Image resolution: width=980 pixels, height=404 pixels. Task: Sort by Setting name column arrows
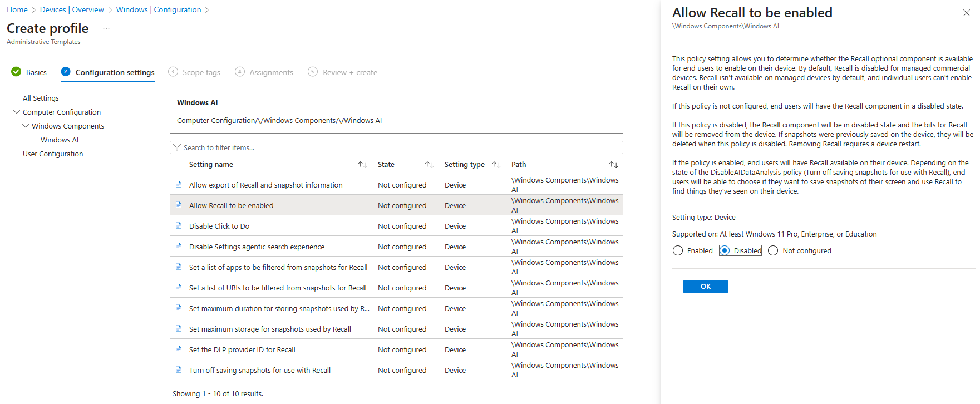(362, 165)
